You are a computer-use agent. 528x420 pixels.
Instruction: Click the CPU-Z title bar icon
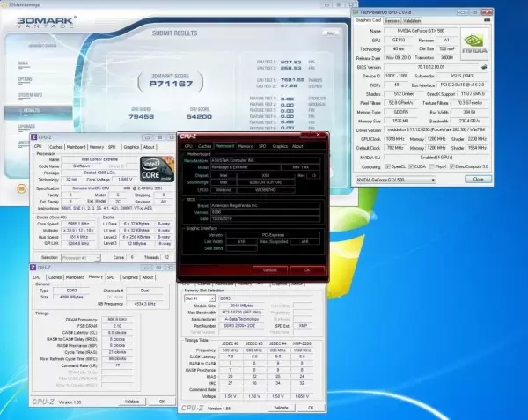34,137
